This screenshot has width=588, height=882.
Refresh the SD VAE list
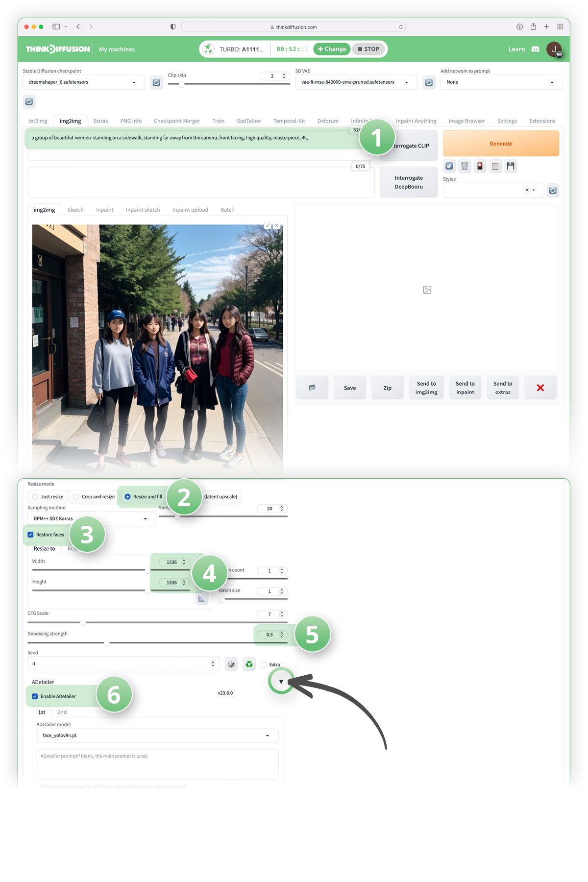click(x=429, y=82)
